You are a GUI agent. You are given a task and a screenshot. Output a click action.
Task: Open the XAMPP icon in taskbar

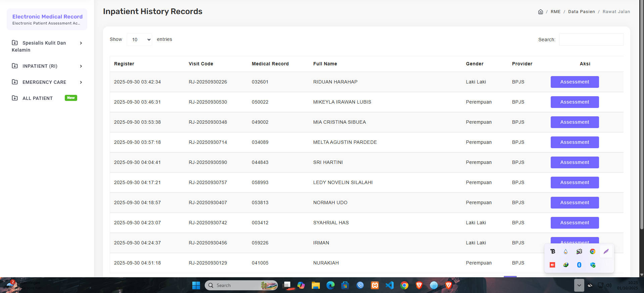click(375, 285)
